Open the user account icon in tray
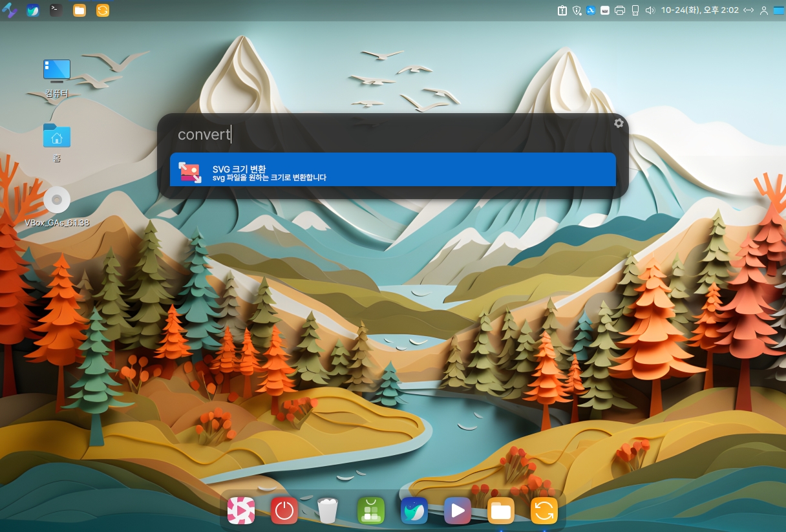The height and width of the screenshot is (532, 786). click(764, 10)
